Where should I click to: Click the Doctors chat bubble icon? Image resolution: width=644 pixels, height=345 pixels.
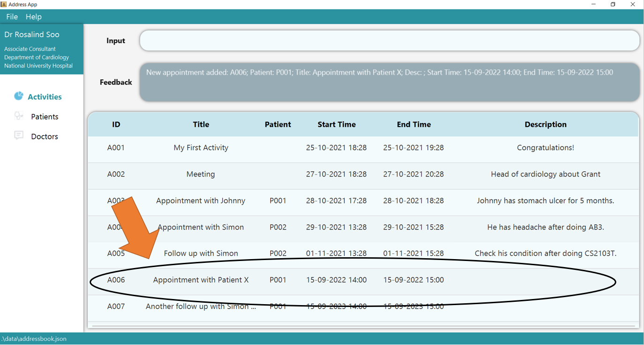18,136
